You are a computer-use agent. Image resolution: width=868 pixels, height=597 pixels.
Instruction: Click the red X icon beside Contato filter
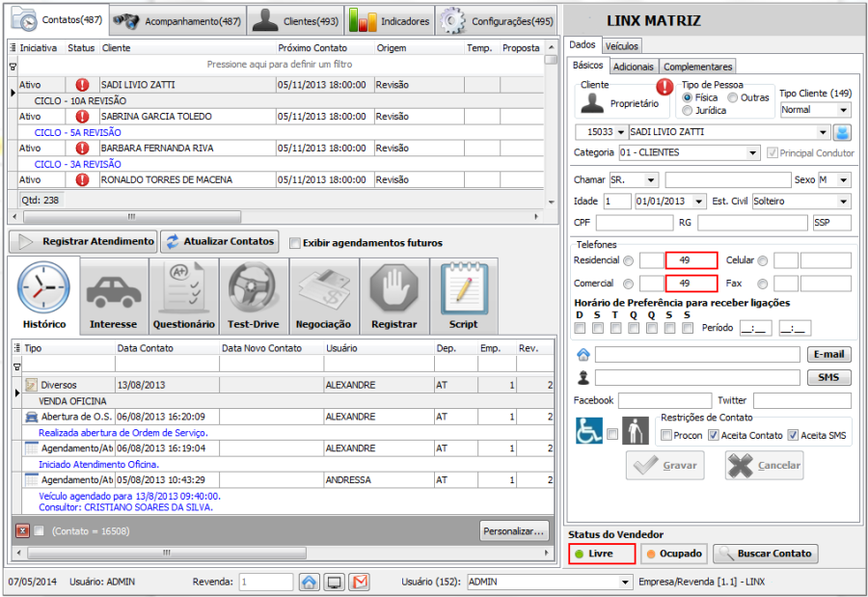coord(22,531)
